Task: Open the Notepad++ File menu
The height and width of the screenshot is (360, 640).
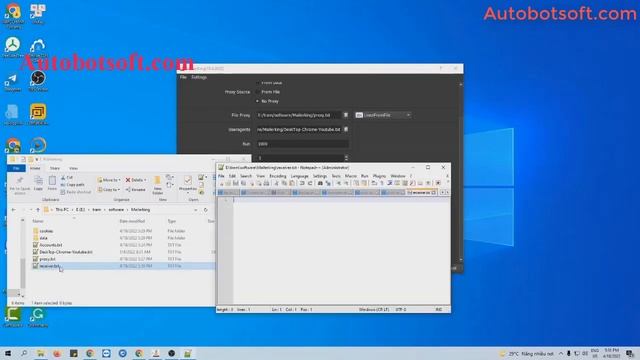Action: (x=221, y=176)
